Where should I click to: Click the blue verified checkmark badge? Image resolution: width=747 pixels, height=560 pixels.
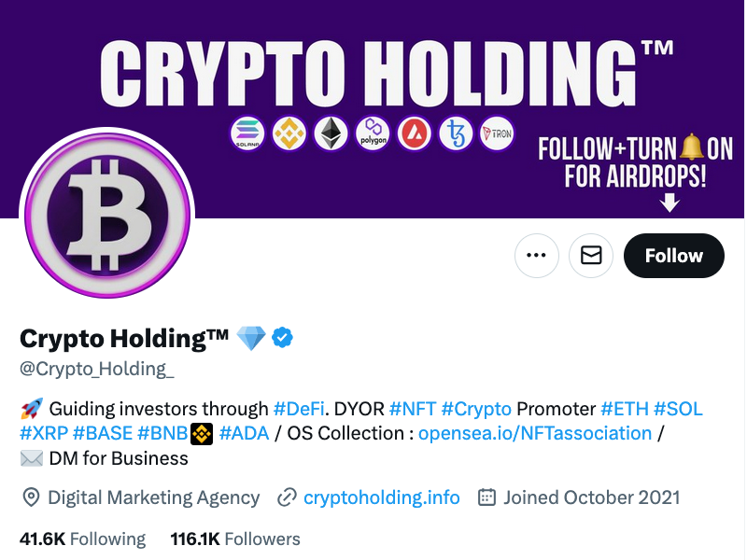click(283, 338)
